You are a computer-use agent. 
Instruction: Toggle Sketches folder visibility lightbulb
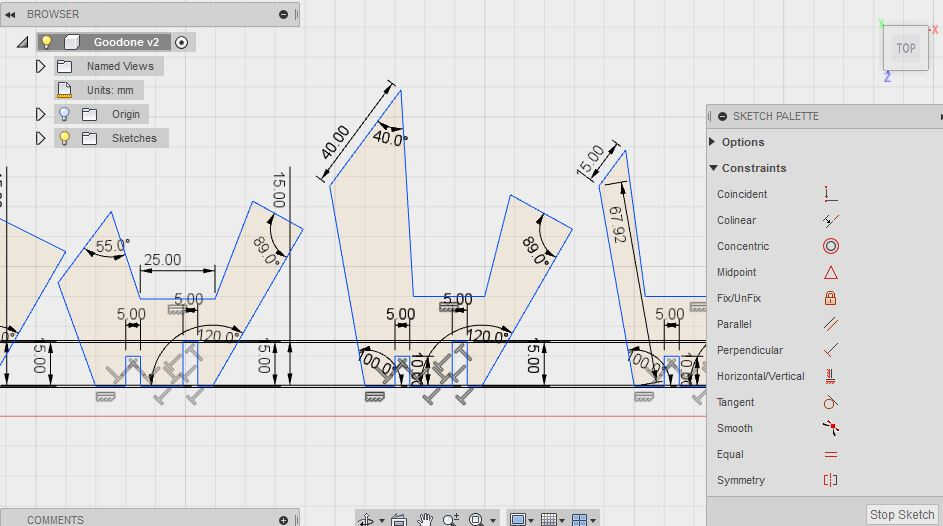(64, 138)
